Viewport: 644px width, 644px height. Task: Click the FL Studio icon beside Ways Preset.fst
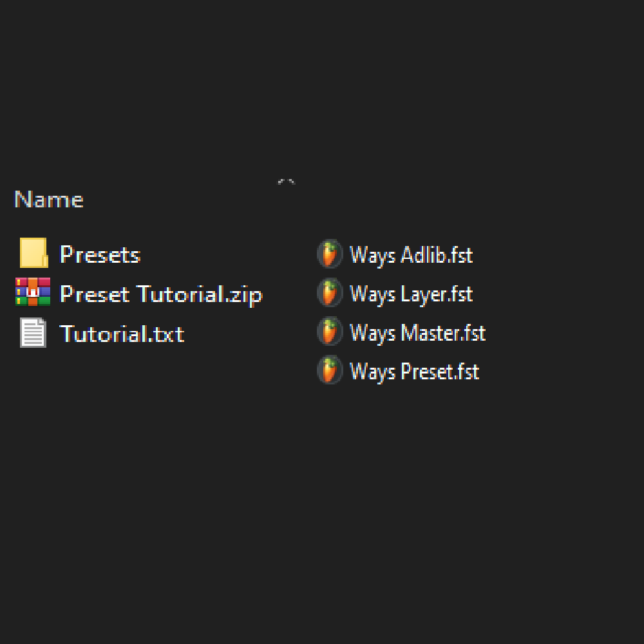tap(329, 371)
